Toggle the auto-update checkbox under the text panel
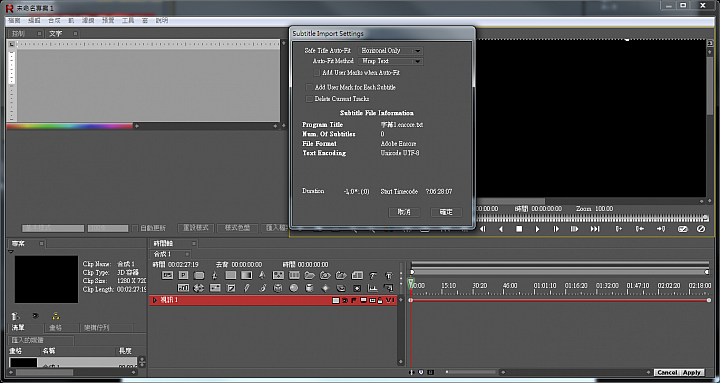 coord(135,228)
